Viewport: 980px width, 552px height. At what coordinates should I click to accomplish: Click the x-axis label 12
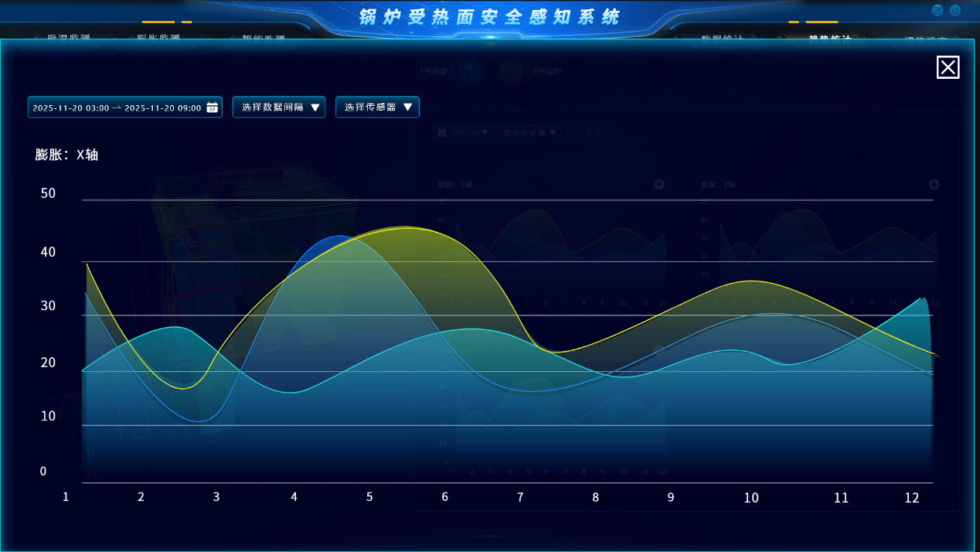(x=912, y=498)
